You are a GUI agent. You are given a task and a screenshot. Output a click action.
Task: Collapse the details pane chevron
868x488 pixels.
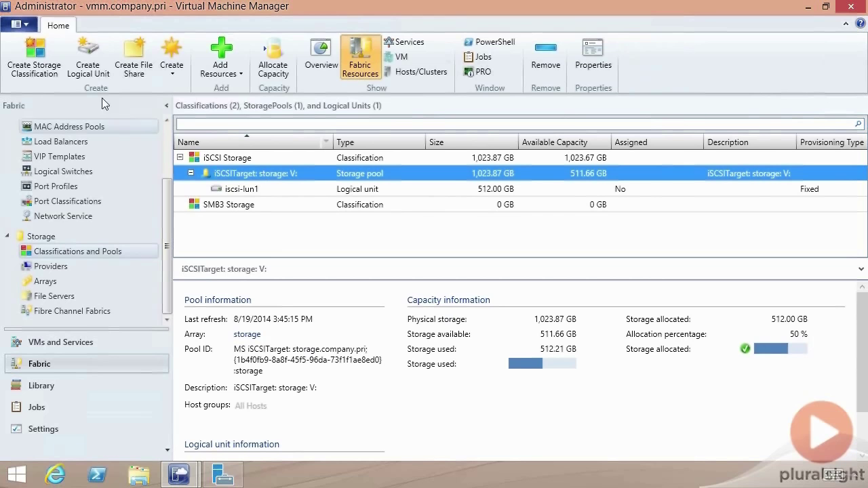[x=861, y=269]
